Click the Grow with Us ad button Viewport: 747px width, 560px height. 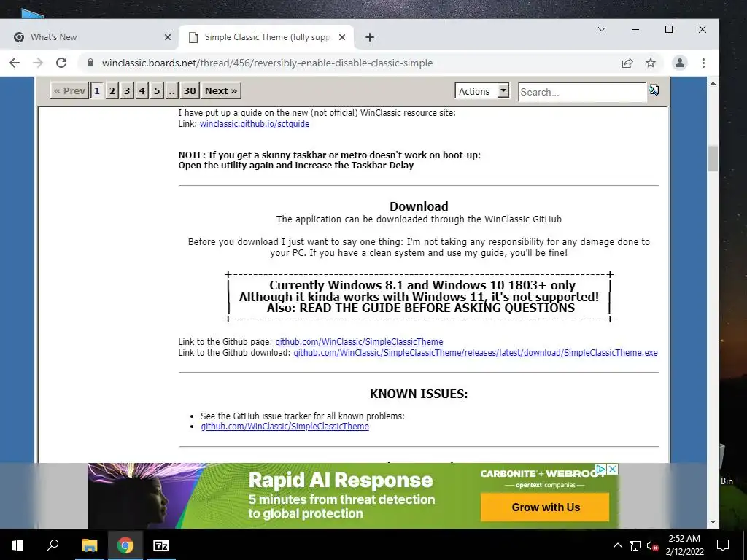point(545,507)
